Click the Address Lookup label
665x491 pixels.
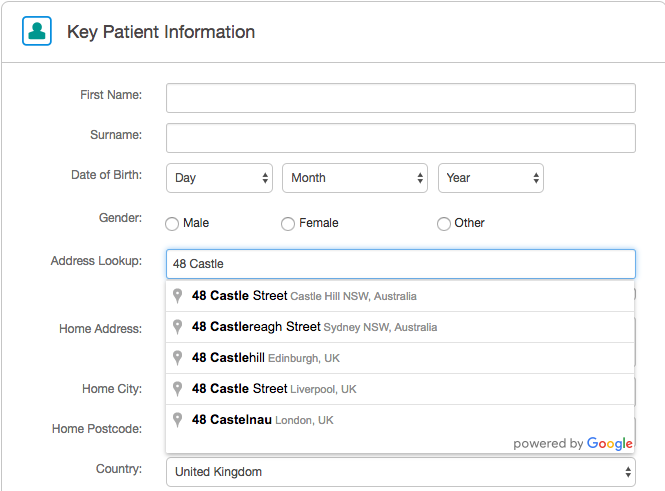96,261
